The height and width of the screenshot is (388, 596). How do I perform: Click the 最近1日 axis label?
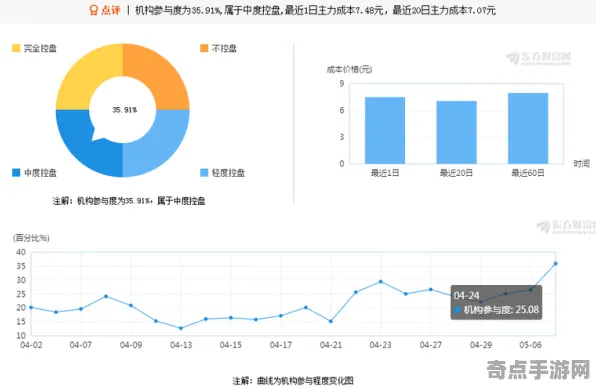tap(385, 173)
